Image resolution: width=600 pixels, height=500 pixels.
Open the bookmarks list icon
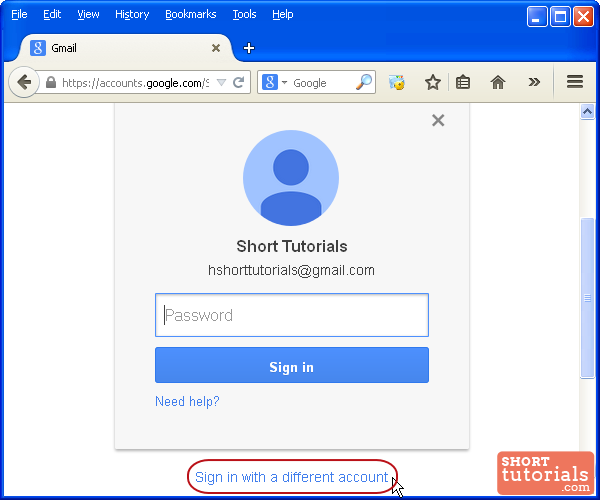pos(463,83)
